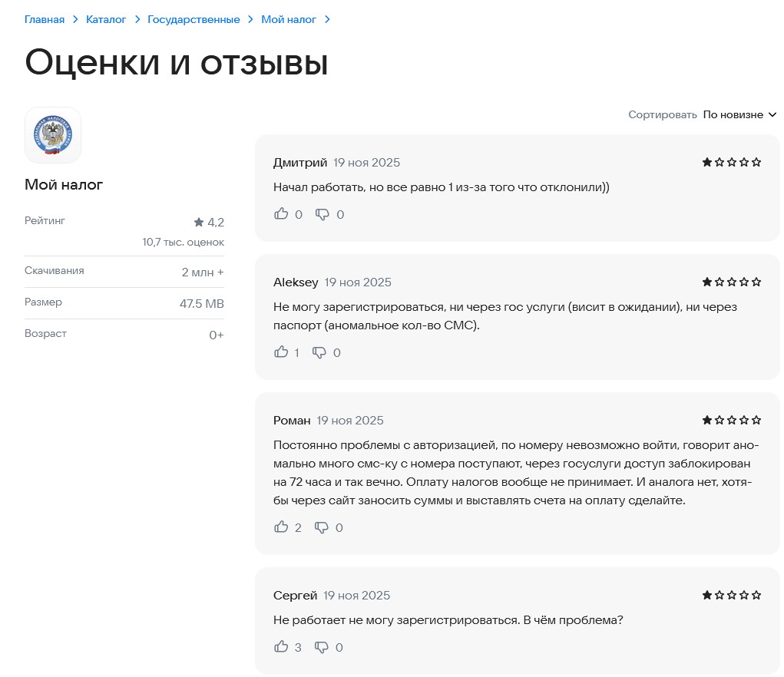Open Мой налог breadcrumb link
The height and width of the screenshot is (677, 784).
(289, 19)
